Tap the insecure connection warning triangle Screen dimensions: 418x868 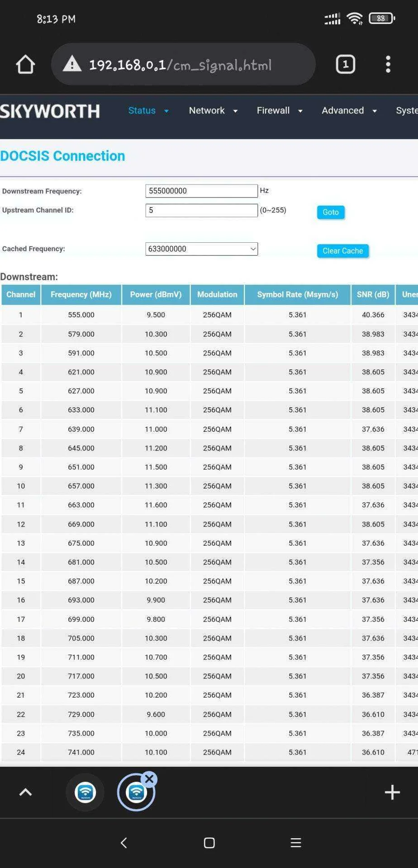pyautogui.click(x=72, y=64)
